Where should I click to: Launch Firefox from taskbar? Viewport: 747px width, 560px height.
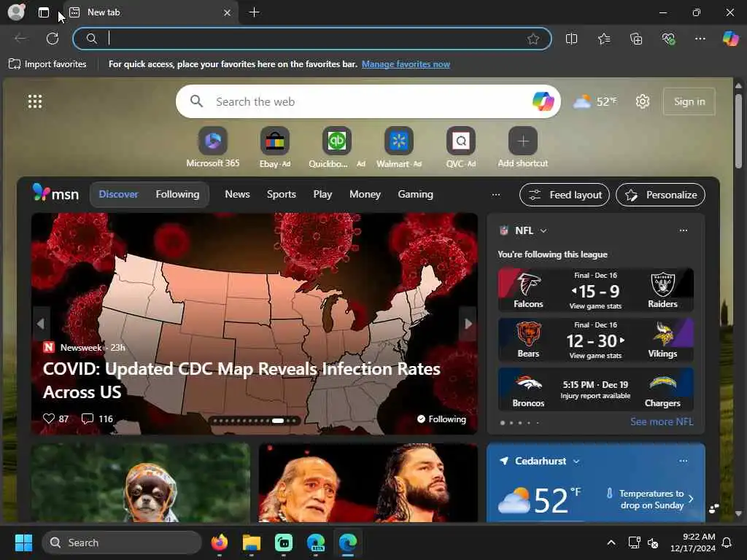(219, 542)
